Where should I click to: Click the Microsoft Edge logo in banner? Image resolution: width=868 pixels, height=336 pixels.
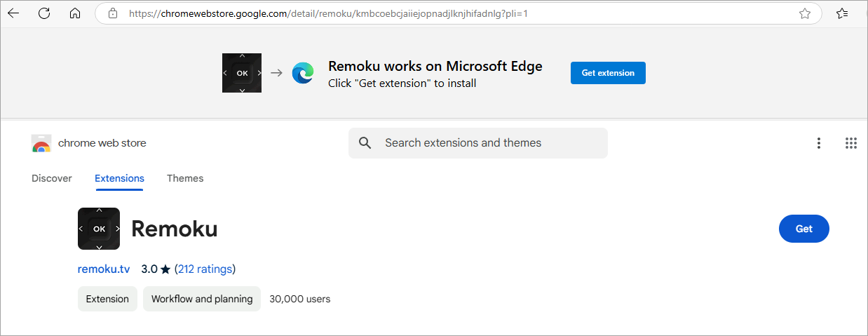click(x=303, y=73)
